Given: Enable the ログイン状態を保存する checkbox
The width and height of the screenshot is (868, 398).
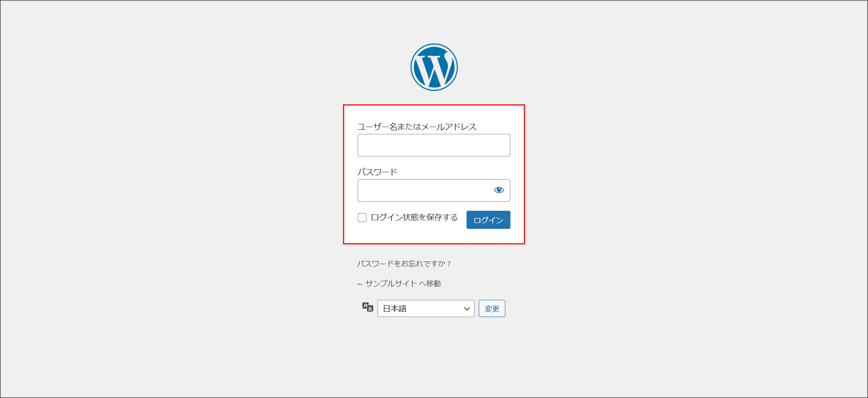Looking at the screenshot, I should [362, 218].
